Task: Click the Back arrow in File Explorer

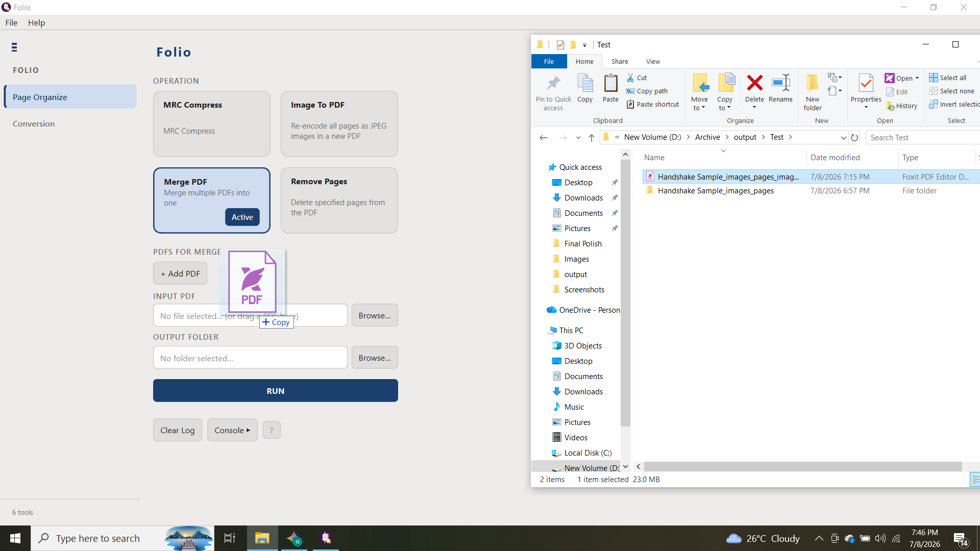Action: [x=543, y=137]
